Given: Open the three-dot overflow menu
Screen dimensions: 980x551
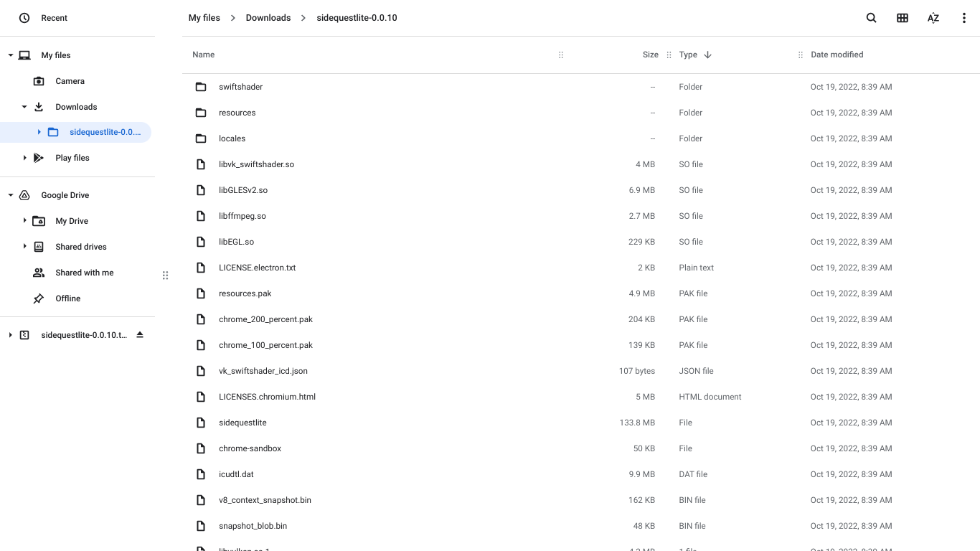Looking at the screenshot, I should click(x=964, y=18).
